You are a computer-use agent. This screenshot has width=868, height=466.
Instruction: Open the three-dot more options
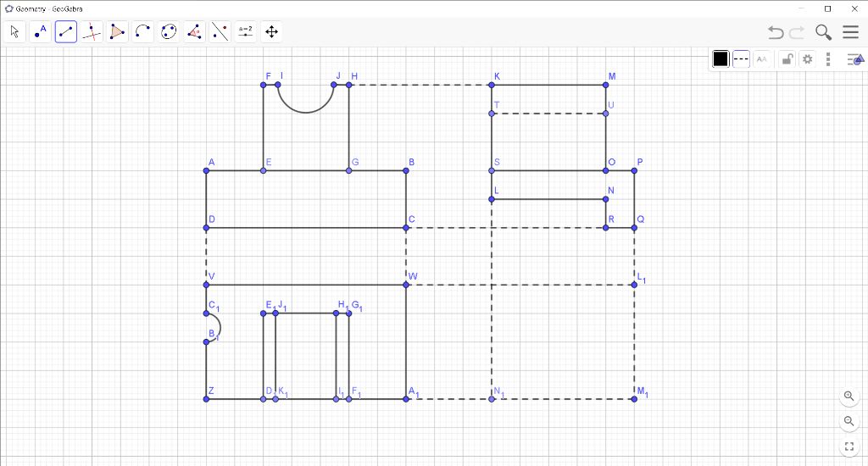pos(828,58)
